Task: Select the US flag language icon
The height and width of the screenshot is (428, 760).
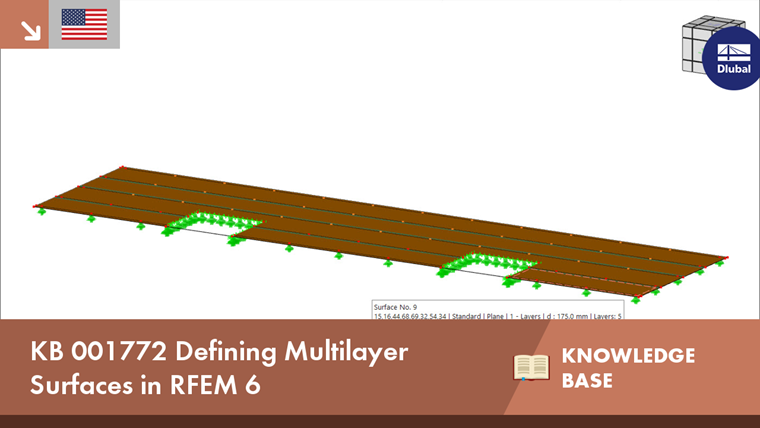Action: coord(84,24)
